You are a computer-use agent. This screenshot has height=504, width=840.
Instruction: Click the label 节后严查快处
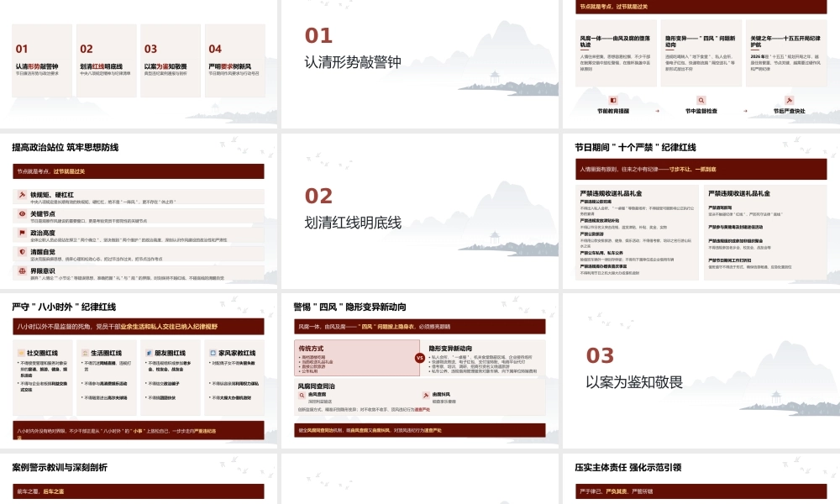pyautogui.click(x=789, y=112)
